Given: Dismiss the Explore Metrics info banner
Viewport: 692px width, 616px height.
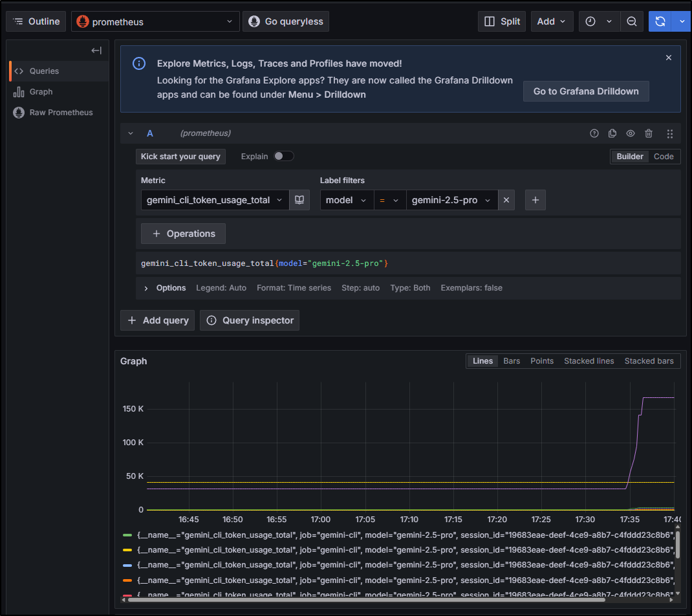Looking at the screenshot, I should click(x=669, y=58).
